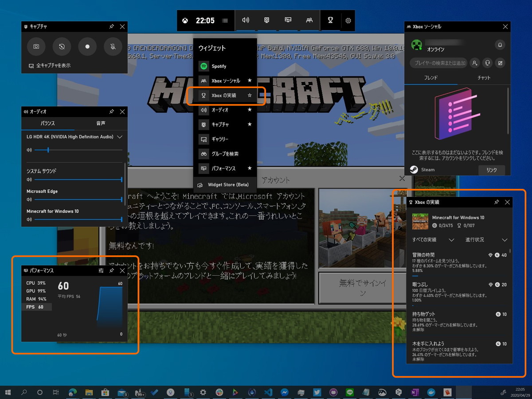Open the audio widget icon on top bar
532x399 pixels.
point(246,20)
